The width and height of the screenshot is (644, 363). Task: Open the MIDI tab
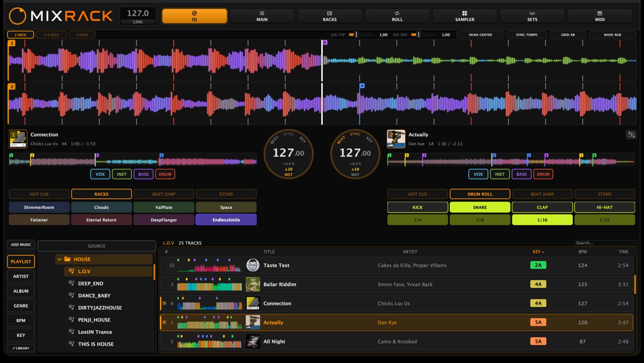click(x=600, y=16)
